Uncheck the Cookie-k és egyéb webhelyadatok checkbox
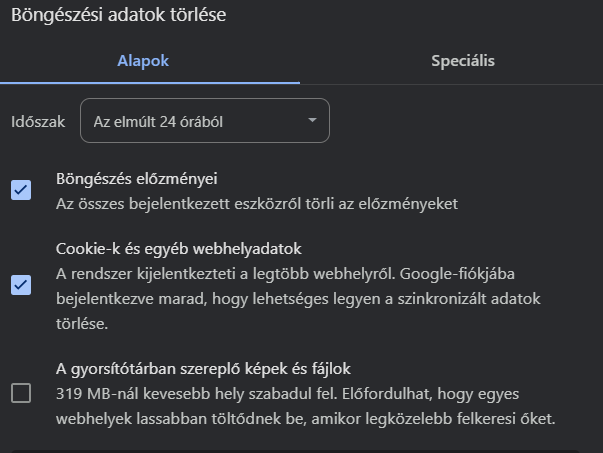This screenshot has width=603, height=453. tap(21, 285)
